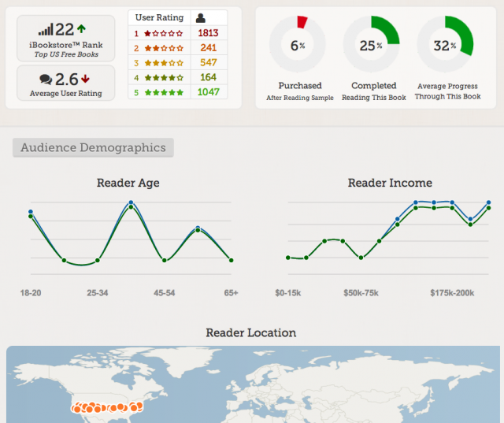
Task: Click the Average User Rating box
Action: click(66, 83)
